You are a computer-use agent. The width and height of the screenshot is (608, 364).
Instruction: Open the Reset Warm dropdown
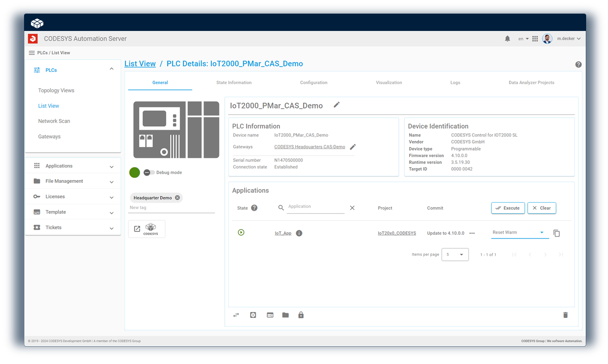click(541, 232)
